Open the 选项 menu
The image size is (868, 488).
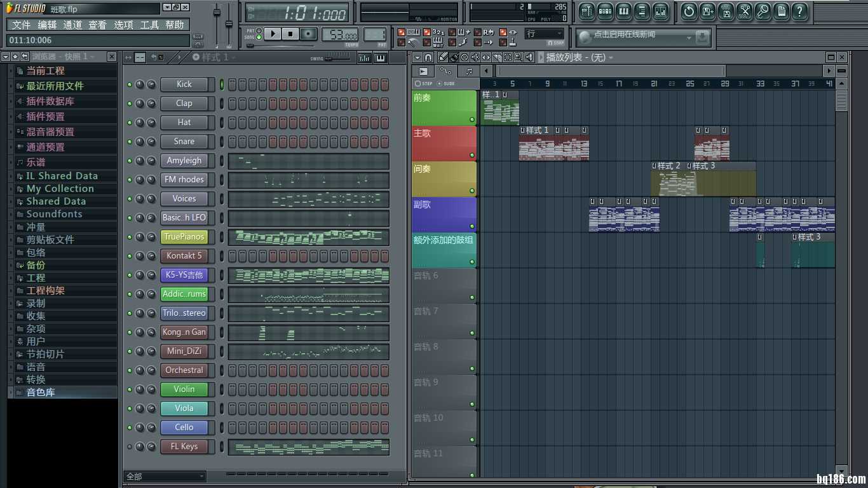point(124,25)
